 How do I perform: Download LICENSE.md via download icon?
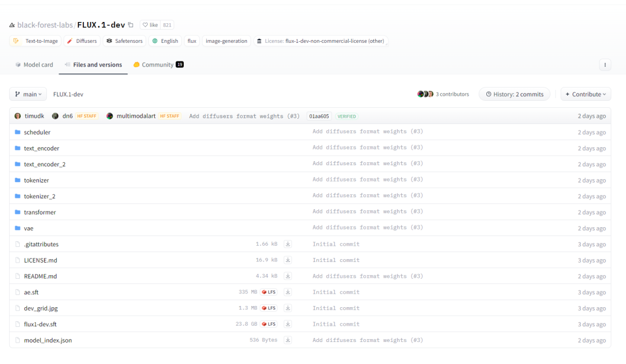287,260
